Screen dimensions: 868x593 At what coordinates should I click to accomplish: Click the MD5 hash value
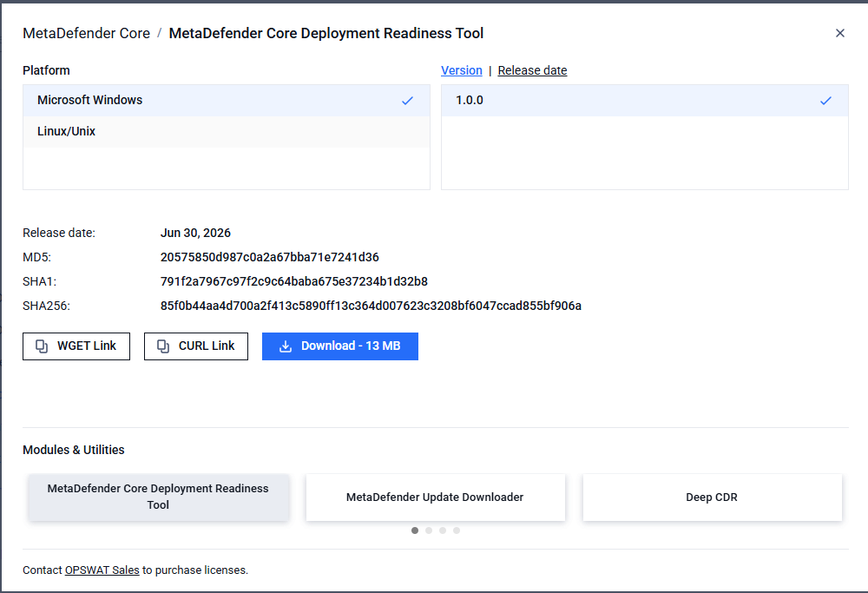[x=270, y=257]
